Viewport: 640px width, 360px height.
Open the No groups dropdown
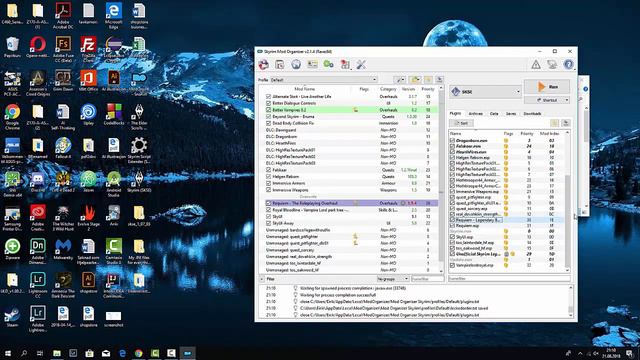(x=392, y=278)
